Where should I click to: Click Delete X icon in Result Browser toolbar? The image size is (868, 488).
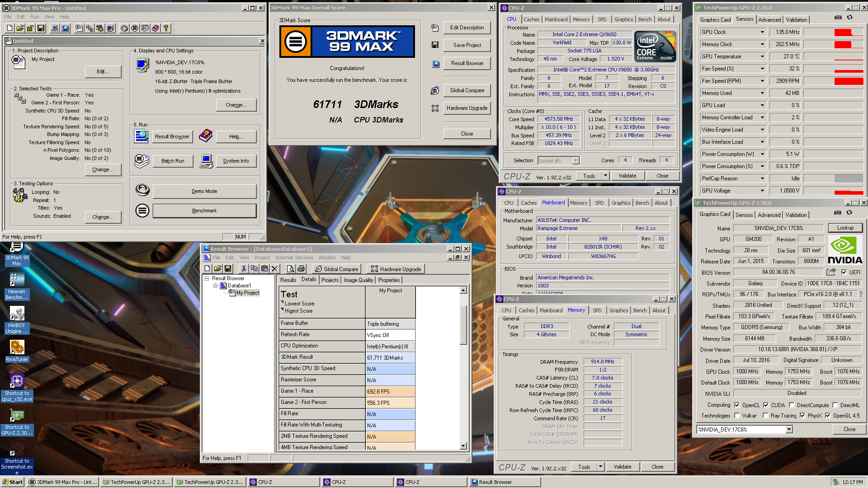point(275,268)
